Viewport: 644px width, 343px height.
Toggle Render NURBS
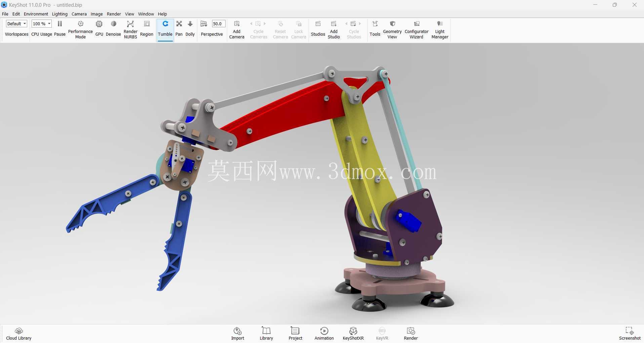pos(130,29)
